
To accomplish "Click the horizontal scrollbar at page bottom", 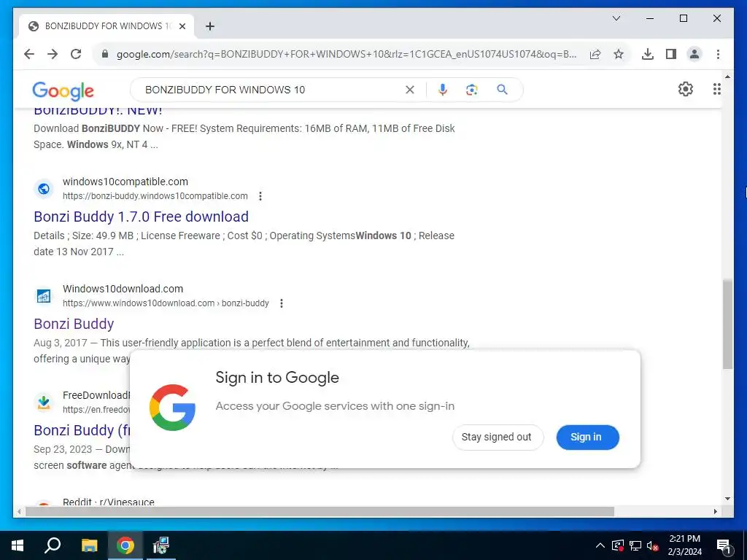I will pyautogui.click(x=320, y=511).
